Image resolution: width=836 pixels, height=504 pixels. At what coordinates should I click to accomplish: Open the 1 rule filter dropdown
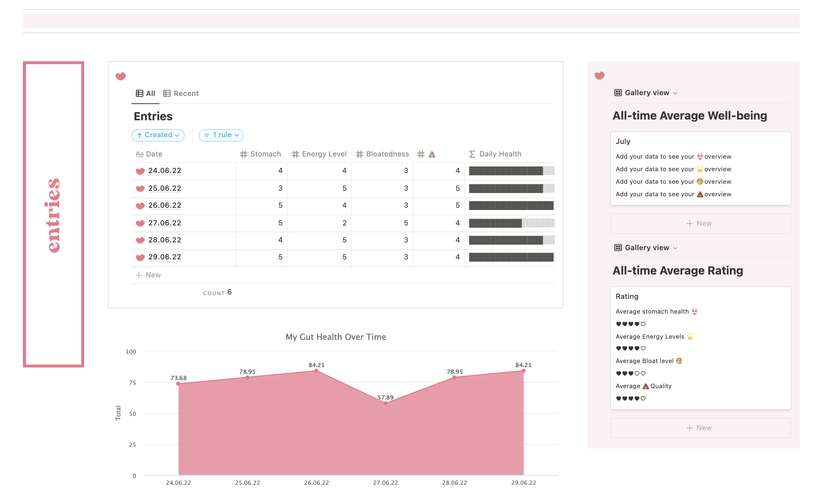pos(221,135)
